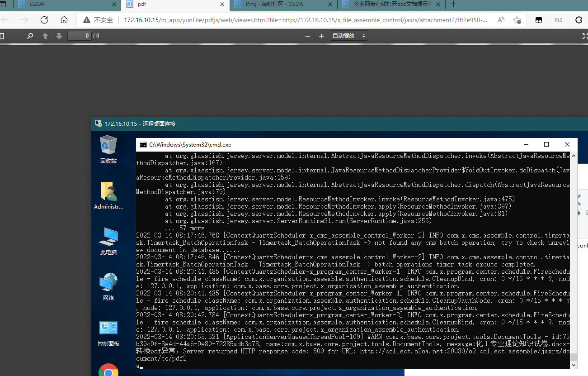Maximize the cmd.exe window
588x376 pixels.
click(546, 145)
